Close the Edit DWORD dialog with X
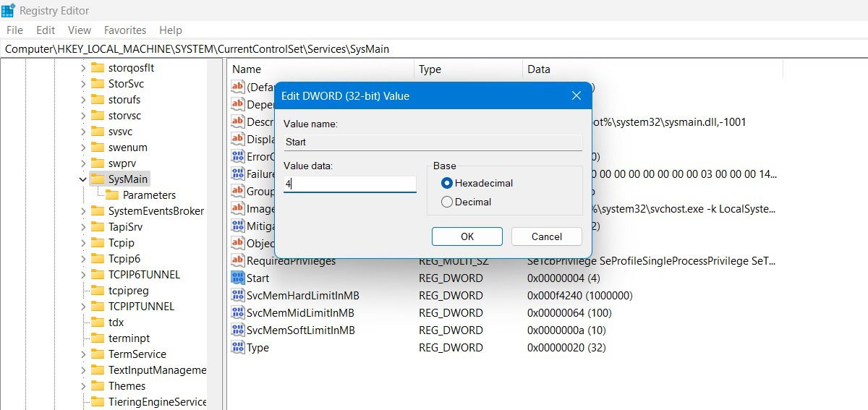 point(576,96)
